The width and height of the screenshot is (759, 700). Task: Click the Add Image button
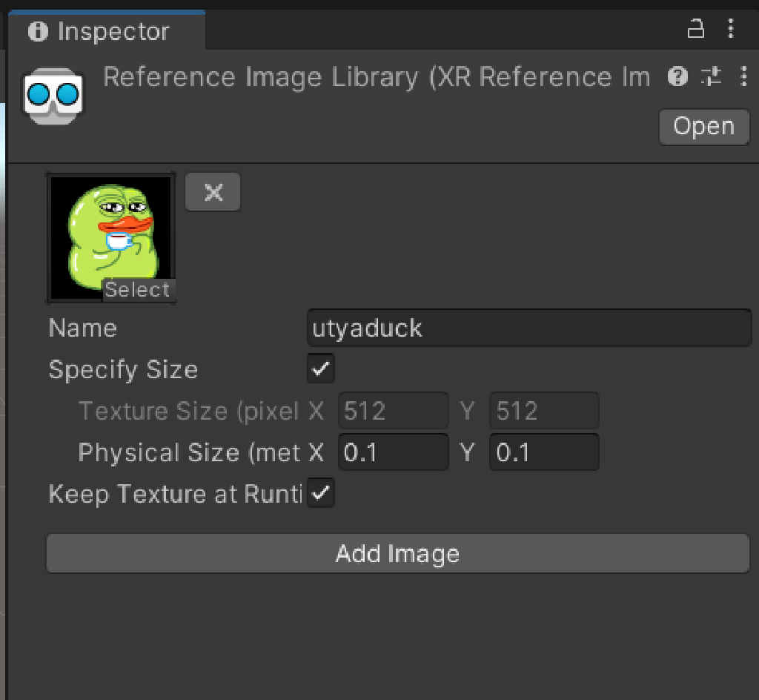pyautogui.click(x=397, y=554)
